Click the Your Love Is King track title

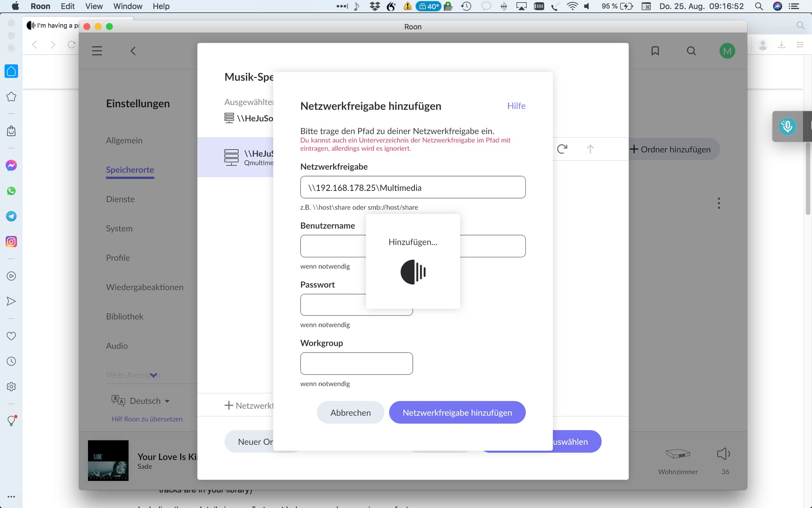click(167, 456)
